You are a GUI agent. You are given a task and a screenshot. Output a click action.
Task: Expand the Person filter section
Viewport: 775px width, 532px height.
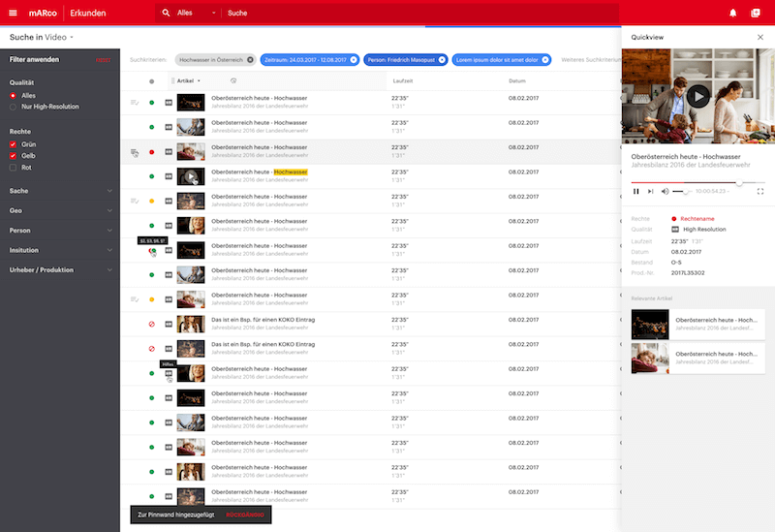60,231
